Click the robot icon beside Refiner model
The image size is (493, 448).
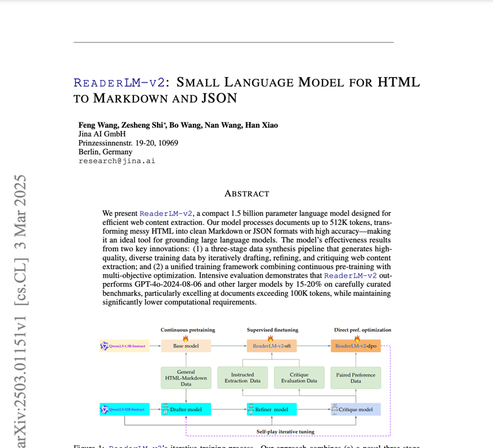(x=252, y=409)
